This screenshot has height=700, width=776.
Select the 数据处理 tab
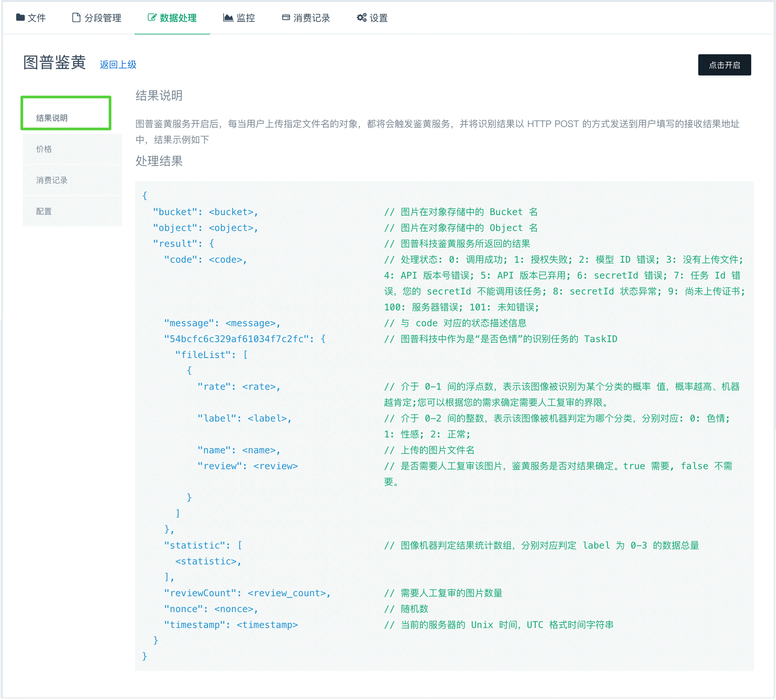(172, 18)
